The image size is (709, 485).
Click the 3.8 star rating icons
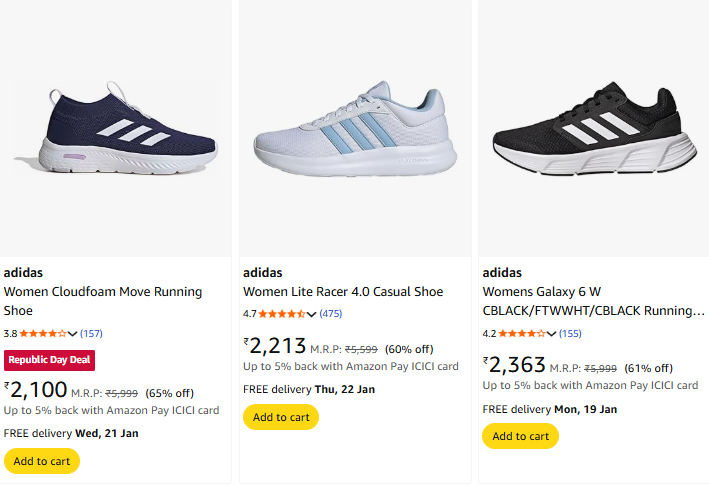pos(43,333)
